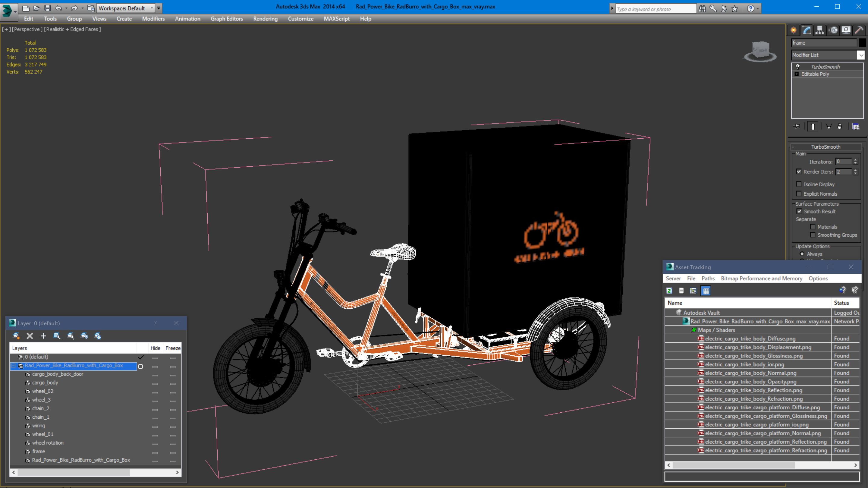Enable Isoline Display checkbox

point(799,184)
